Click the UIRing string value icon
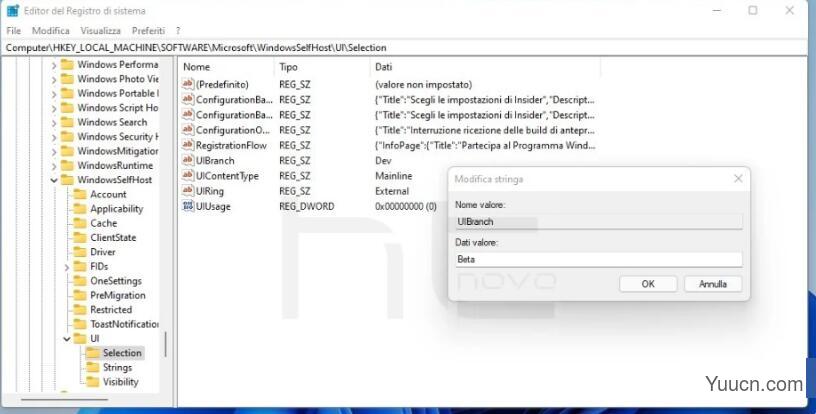Viewport: 816px width, 414px height. 188,191
